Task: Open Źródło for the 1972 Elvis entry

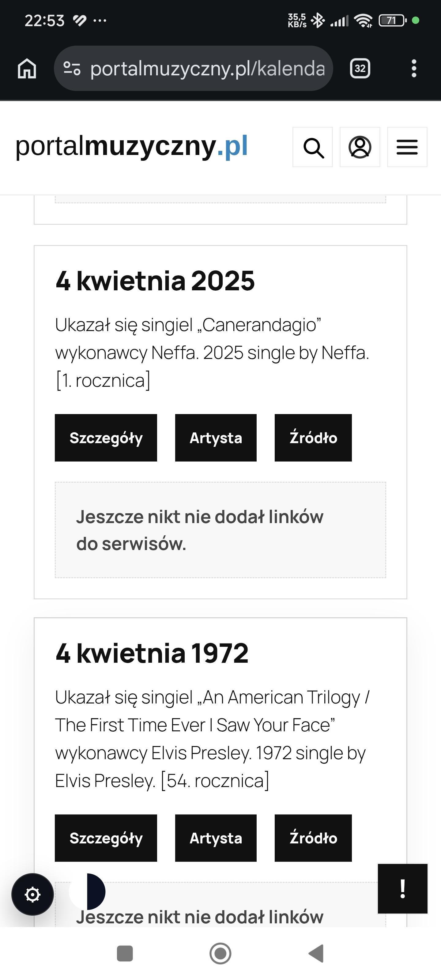Action: [x=313, y=838]
